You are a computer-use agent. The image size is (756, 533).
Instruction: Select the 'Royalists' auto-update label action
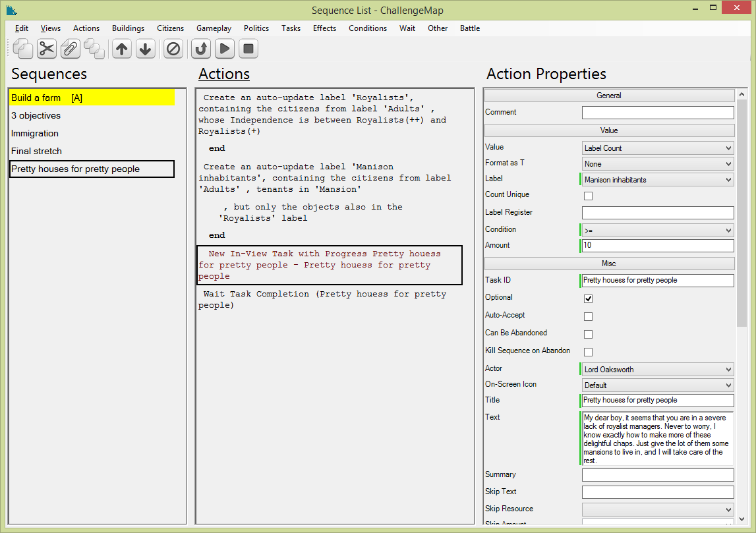click(x=330, y=114)
